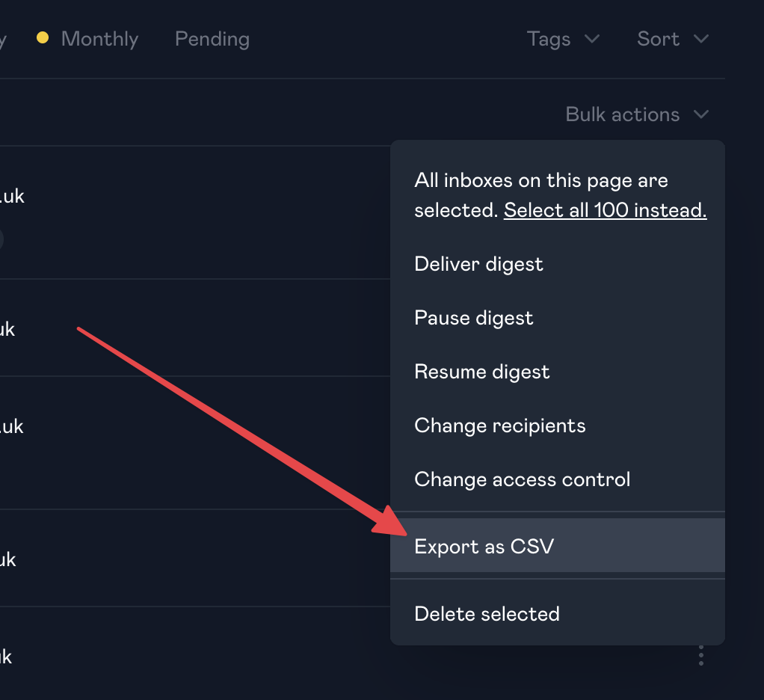764x700 pixels.
Task: Filter inboxes by Monthly
Action: (99, 39)
